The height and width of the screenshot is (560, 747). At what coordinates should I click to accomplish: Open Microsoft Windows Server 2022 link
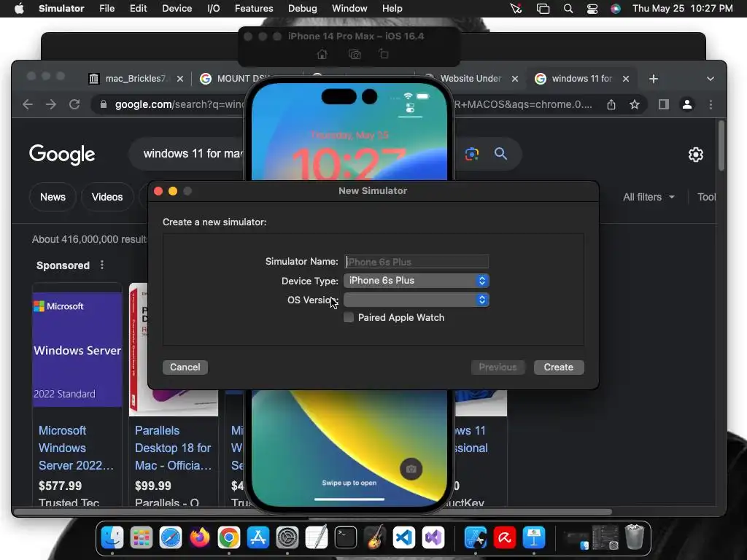[x=76, y=448]
